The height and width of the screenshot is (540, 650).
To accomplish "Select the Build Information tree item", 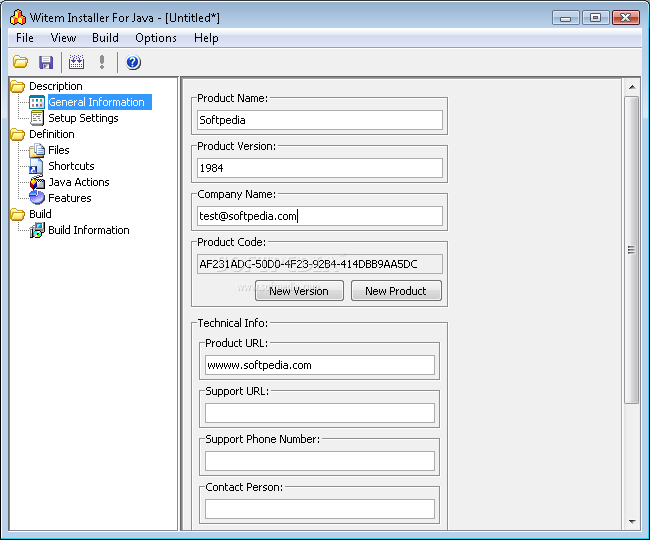I will tap(89, 230).
